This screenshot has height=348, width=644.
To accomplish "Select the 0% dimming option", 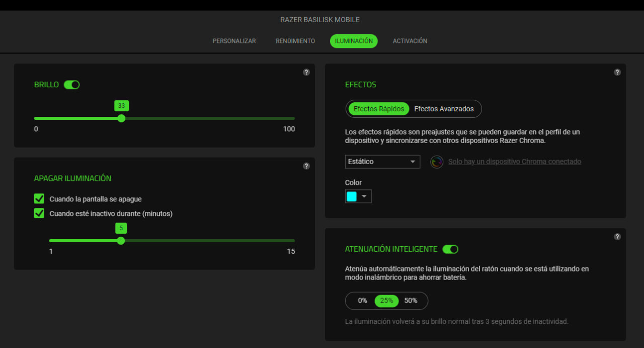I will pyautogui.click(x=363, y=301).
